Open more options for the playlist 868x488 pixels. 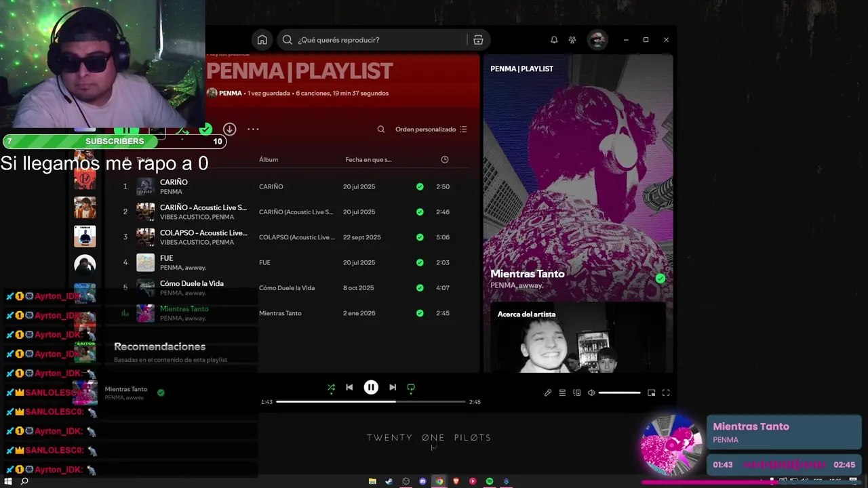pos(253,129)
